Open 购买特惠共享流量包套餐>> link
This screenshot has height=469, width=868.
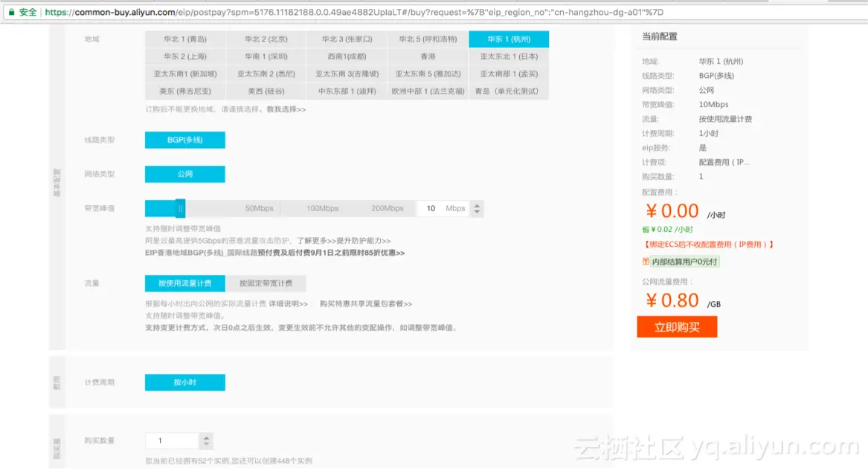coord(366,304)
